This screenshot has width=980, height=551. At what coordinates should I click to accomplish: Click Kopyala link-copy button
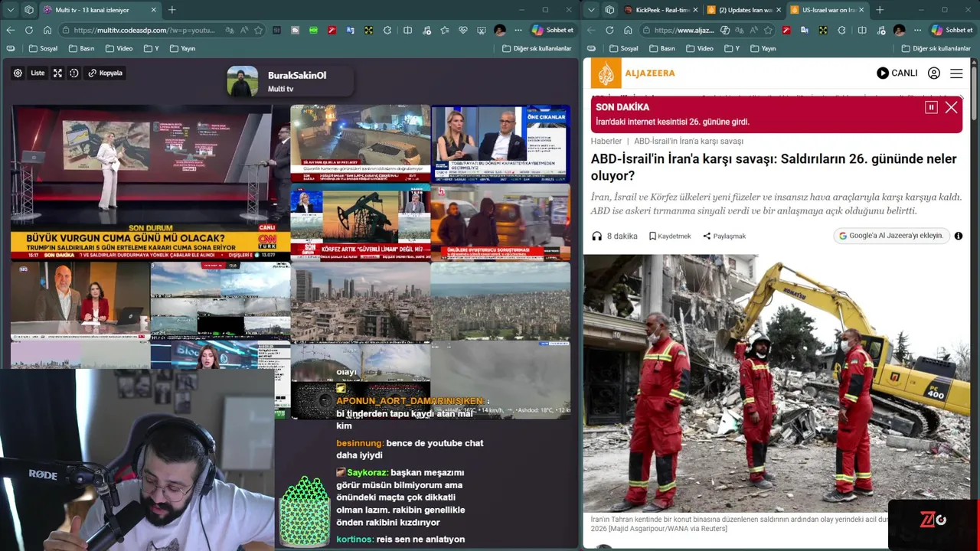[x=105, y=73]
